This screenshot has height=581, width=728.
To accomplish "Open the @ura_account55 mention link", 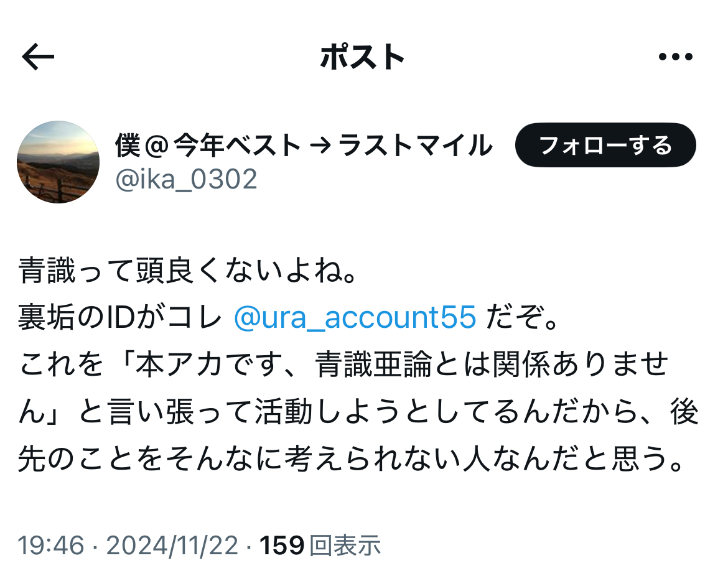I will tap(355, 317).
